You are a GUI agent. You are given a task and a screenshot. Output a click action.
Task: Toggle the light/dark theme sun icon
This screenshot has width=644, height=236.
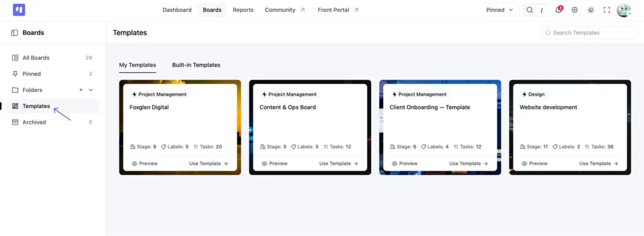click(591, 10)
